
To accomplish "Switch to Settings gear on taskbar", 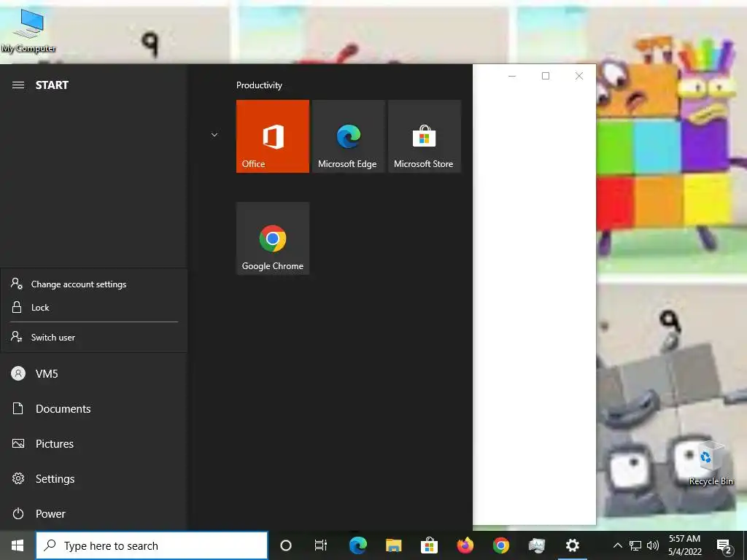I will tap(572, 545).
